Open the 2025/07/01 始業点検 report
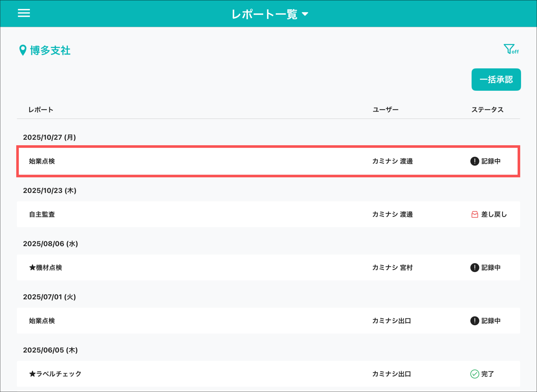This screenshot has height=392, width=537. pos(42,321)
